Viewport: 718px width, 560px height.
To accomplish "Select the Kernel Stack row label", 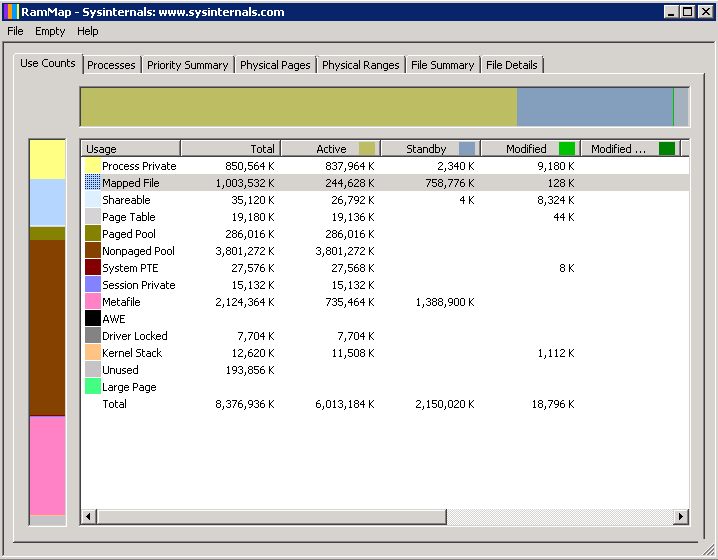I will click(x=132, y=353).
